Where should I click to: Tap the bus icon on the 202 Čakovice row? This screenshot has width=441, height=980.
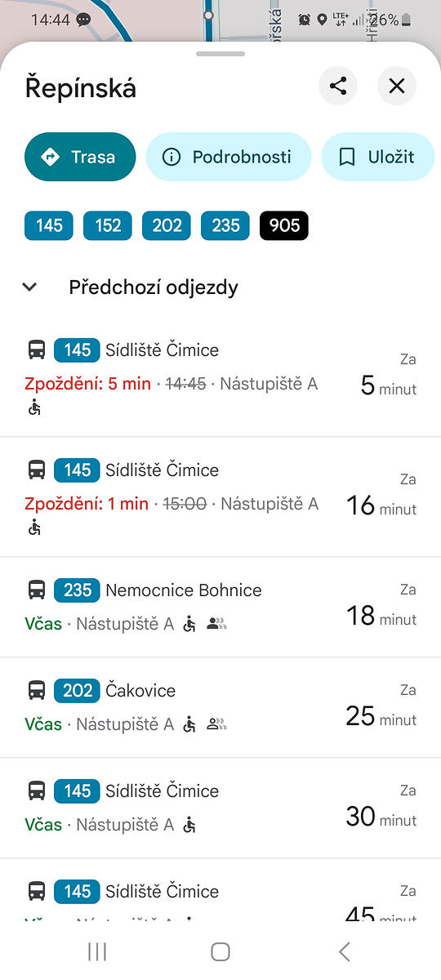coord(37,690)
